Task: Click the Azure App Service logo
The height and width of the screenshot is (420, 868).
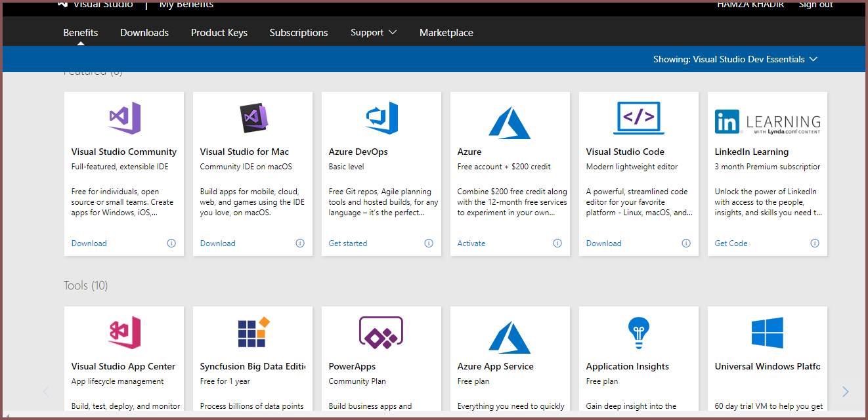Action: point(510,337)
